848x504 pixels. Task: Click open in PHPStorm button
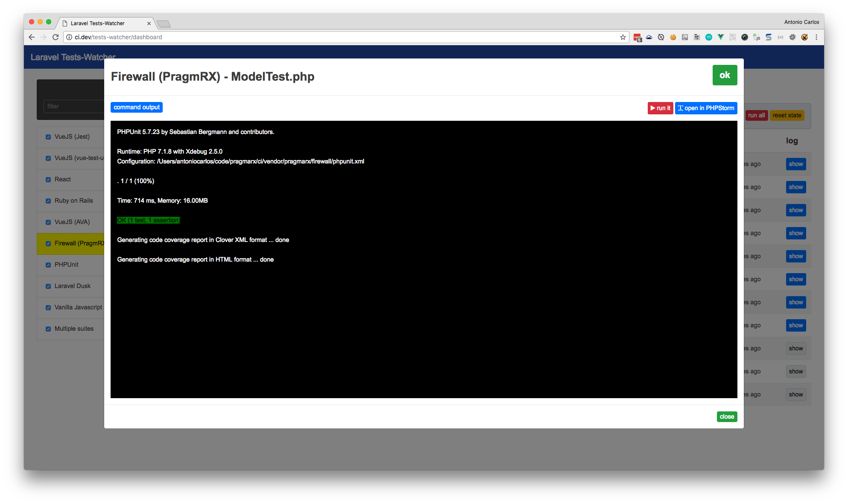pyautogui.click(x=706, y=108)
